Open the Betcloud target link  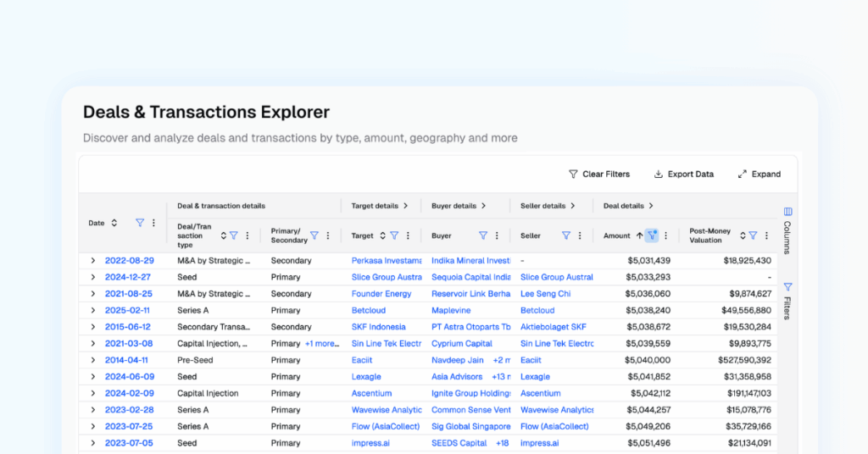pos(368,310)
